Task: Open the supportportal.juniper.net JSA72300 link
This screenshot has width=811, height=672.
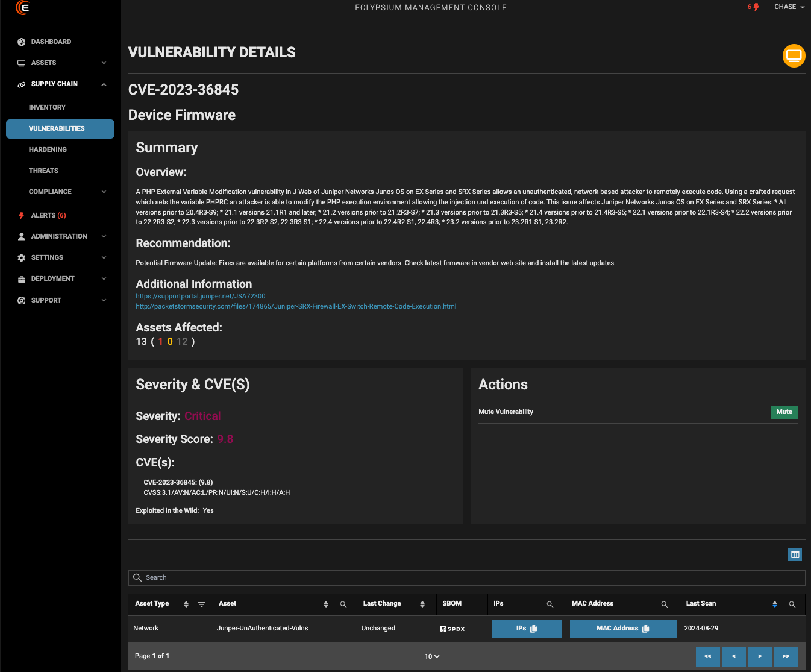Action: (201, 297)
